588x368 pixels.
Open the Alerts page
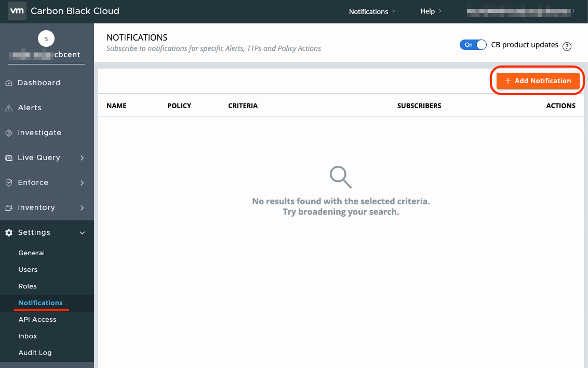coord(30,108)
